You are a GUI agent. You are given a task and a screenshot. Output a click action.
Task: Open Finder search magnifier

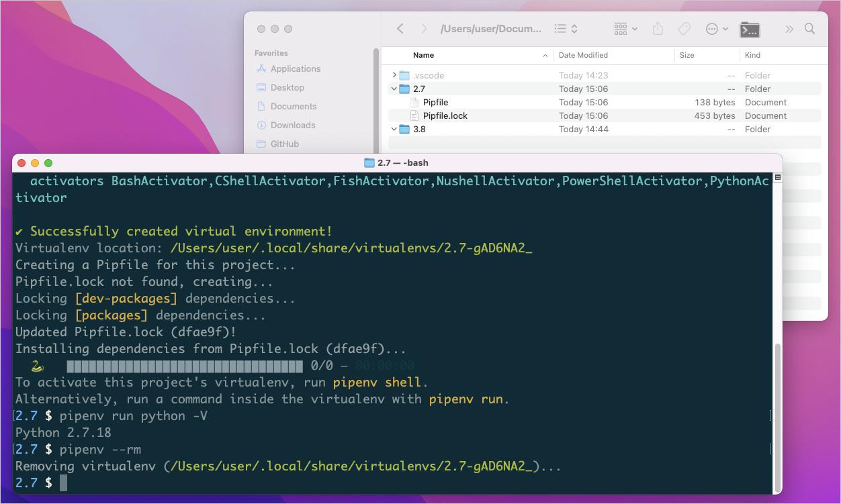810,29
